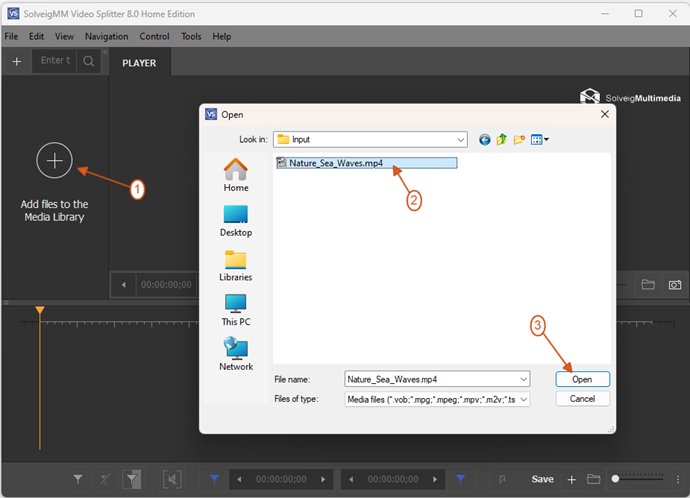Click the blue right marker icon

point(460,479)
